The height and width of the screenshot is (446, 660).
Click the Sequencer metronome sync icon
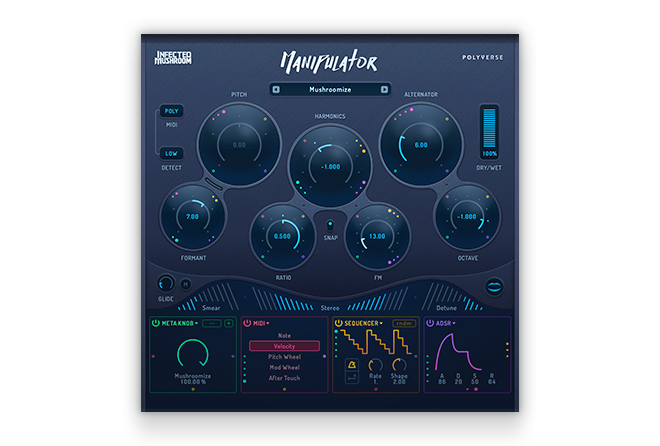351,365
